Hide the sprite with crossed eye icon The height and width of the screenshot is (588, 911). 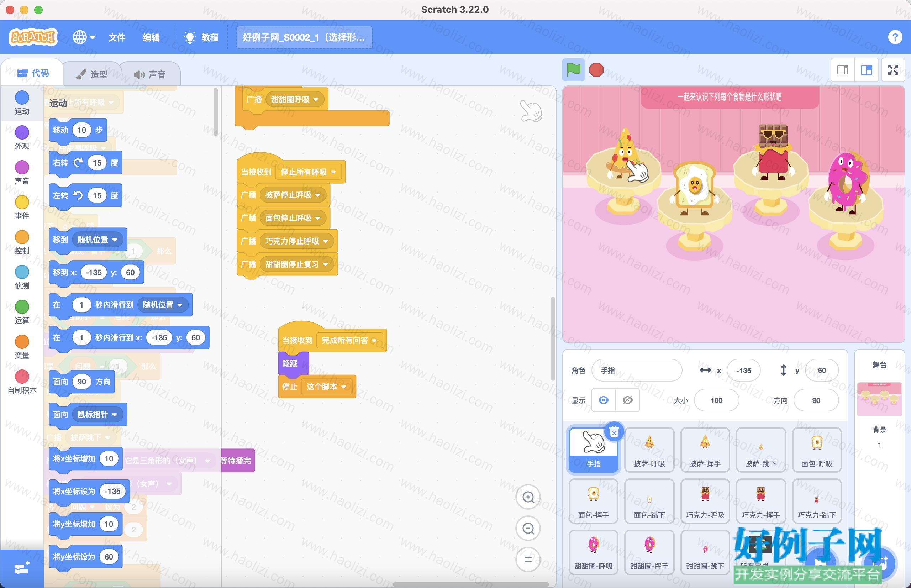click(627, 400)
